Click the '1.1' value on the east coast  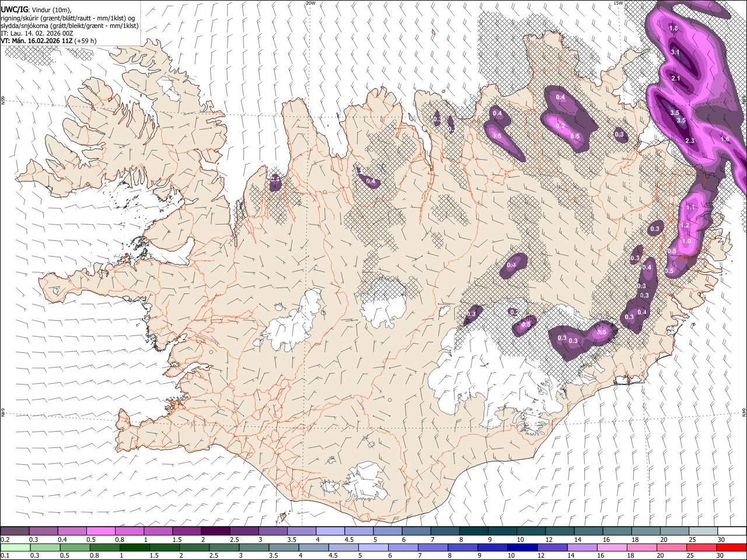click(x=691, y=208)
